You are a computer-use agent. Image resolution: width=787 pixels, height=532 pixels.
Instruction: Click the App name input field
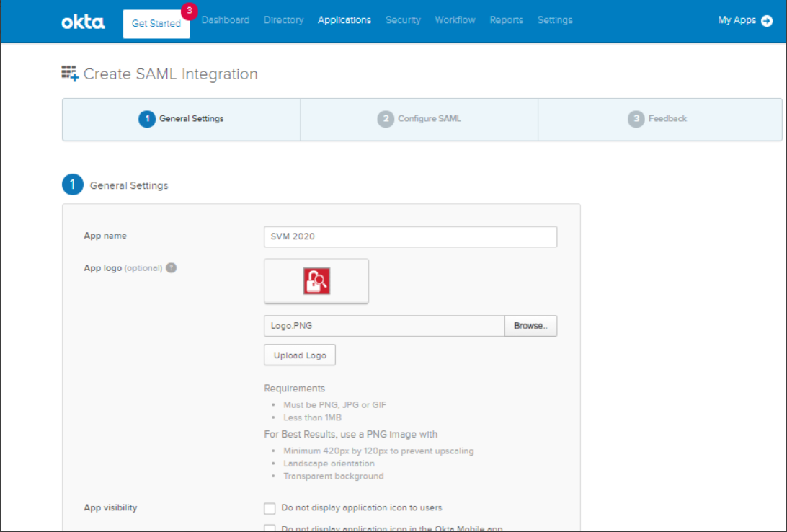pos(410,236)
